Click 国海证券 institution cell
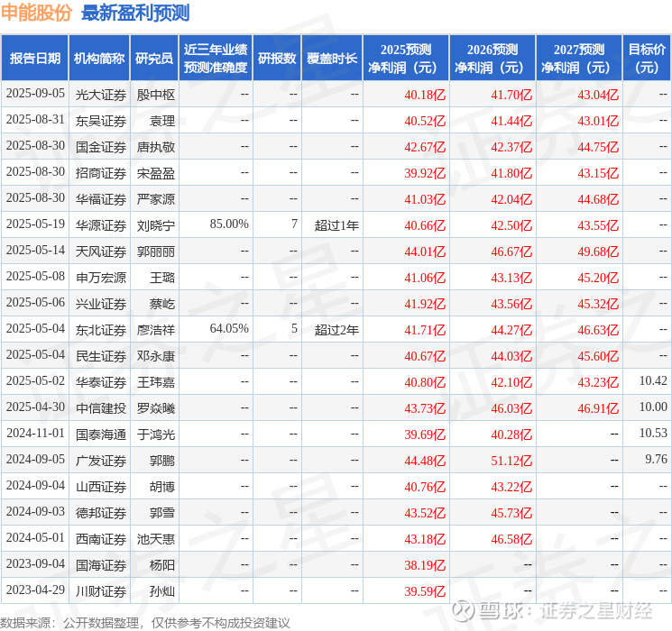This screenshot has width=672, height=631. coord(101,565)
